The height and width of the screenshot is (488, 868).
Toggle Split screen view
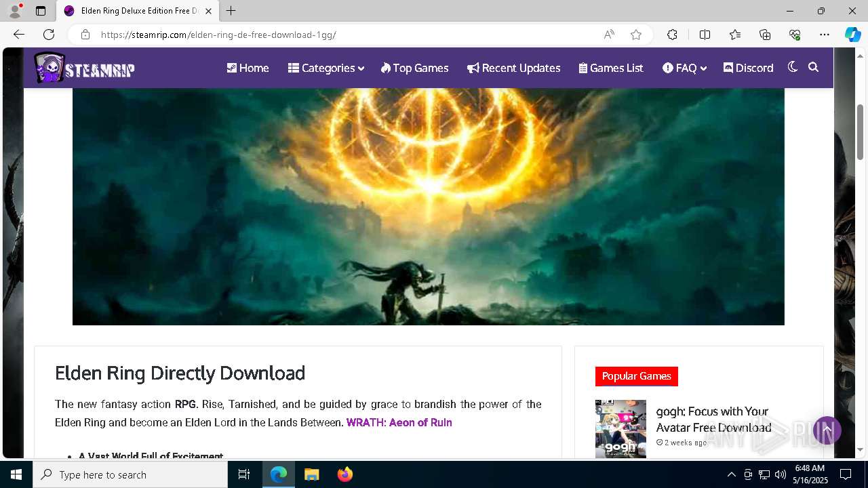point(705,35)
